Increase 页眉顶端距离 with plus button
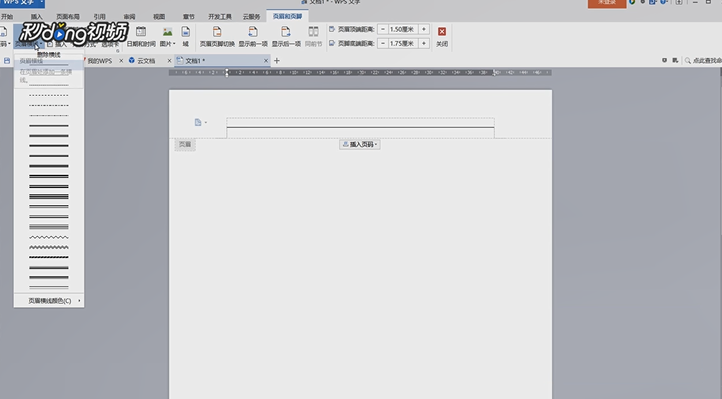Viewport: 722px width, 399px height. coord(424,29)
